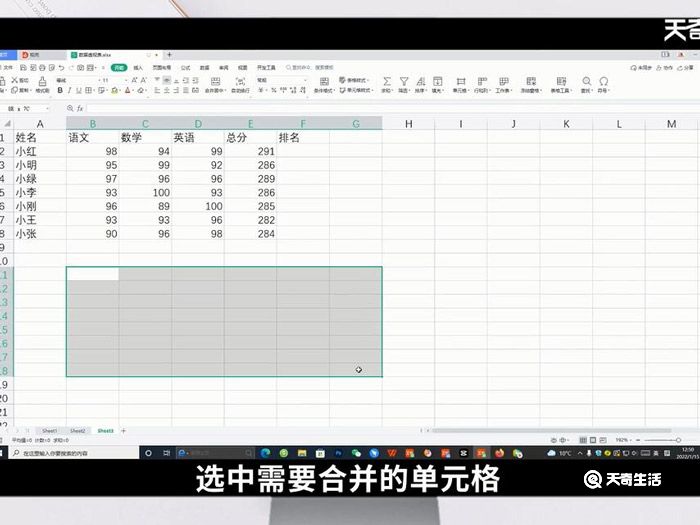Screen dimensions: 700x525
Task: Click the Save icon in quick toolbar
Action: pyautogui.click(x=24, y=68)
